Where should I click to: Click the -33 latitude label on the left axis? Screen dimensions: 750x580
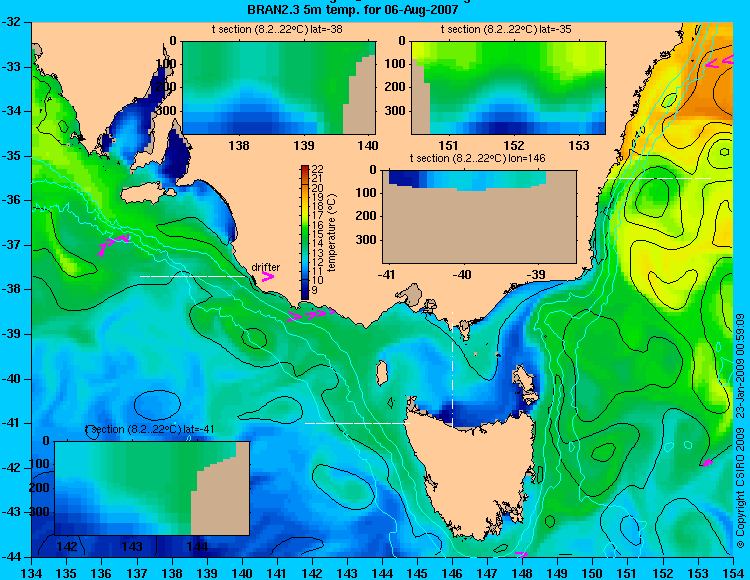click(x=11, y=66)
